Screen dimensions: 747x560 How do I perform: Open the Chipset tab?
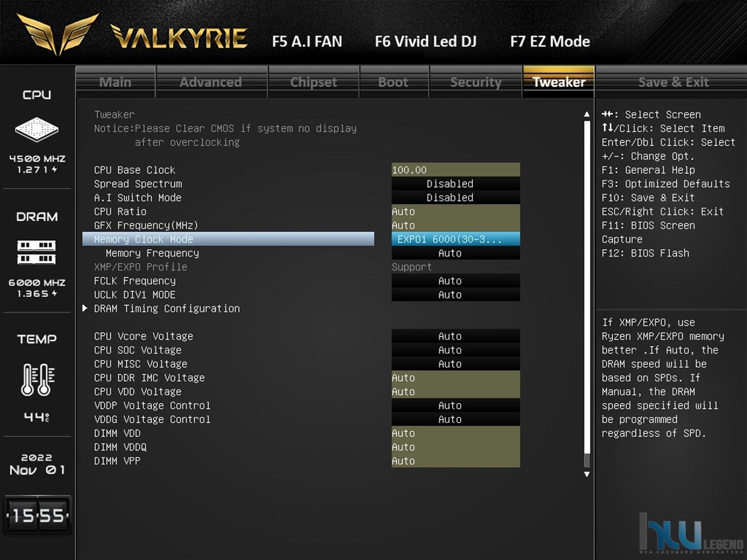click(313, 82)
